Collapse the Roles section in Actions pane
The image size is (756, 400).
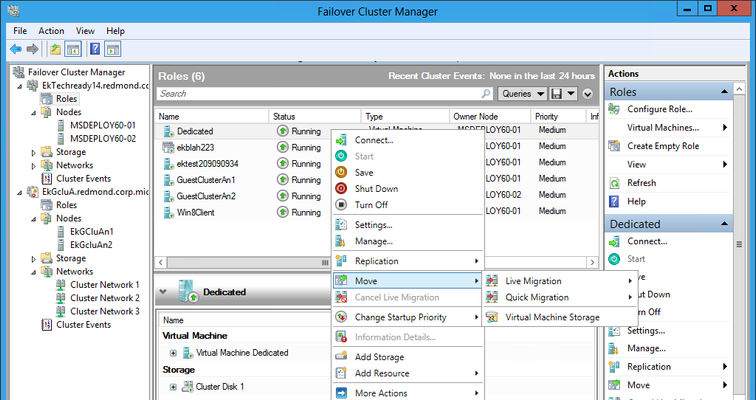coord(724,92)
